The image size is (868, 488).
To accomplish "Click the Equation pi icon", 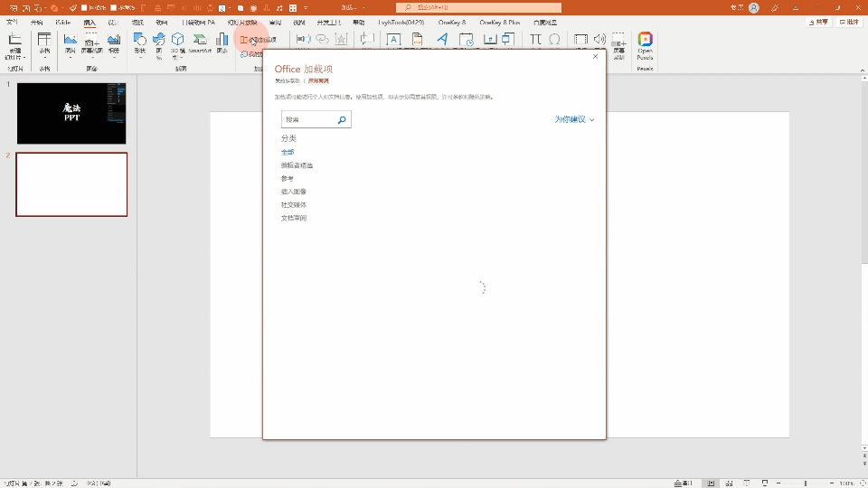I will click(x=535, y=39).
